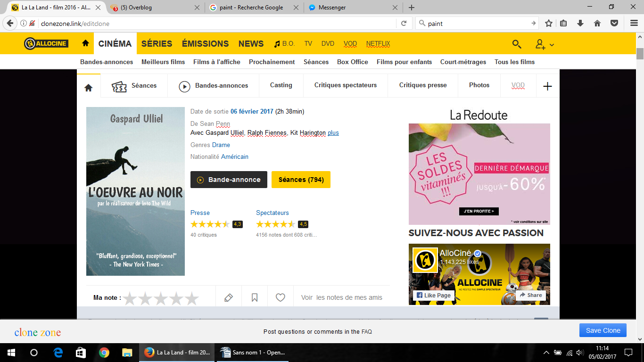Click the Bande-annonce play button
The width and height of the screenshot is (644, 362).
pyautogui.click(x=229, y=180)
